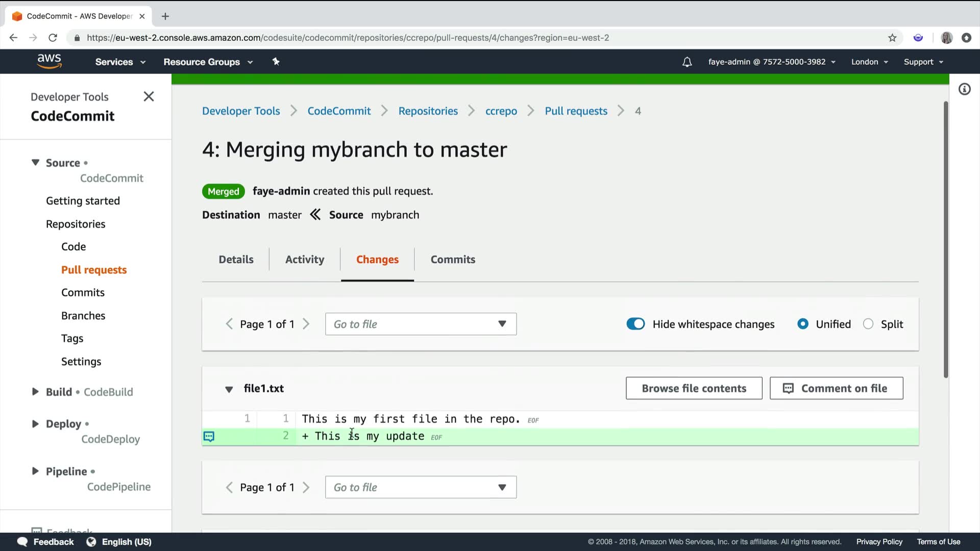980x551 pixels.
Task: Open the Activity tab
Action: click(x=305, y=260)
